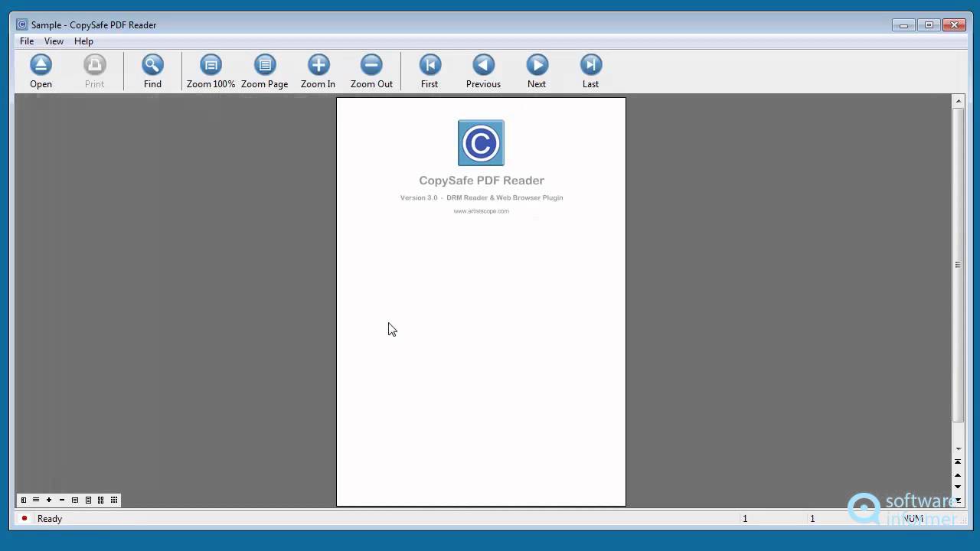980x551 pixels.
Task: Click the red status indicator dot
Action: click(24, 518)
